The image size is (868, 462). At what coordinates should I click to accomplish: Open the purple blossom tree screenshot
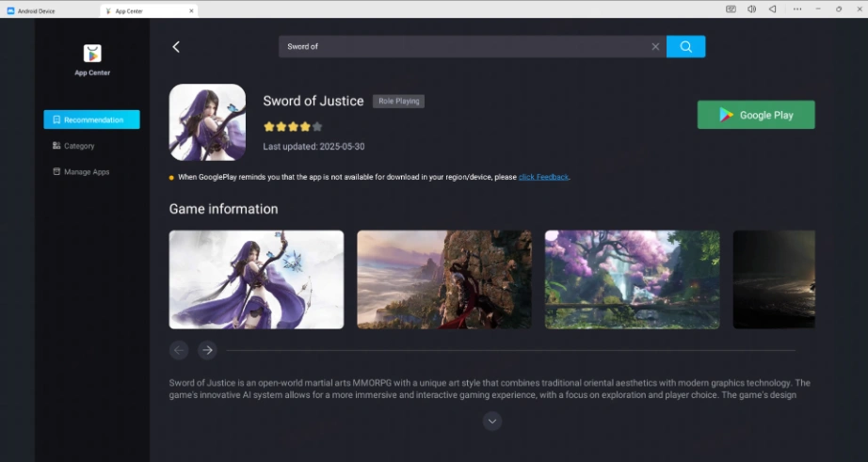[633, 279]
